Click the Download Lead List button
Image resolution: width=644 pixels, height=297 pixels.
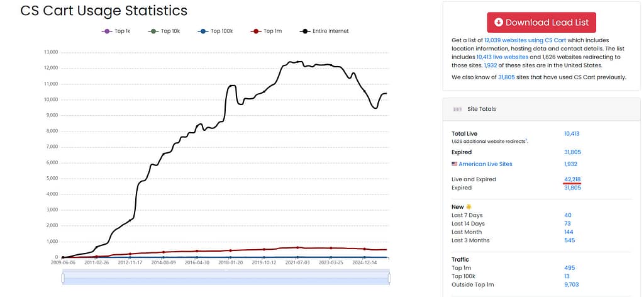[x=541, y=23]
